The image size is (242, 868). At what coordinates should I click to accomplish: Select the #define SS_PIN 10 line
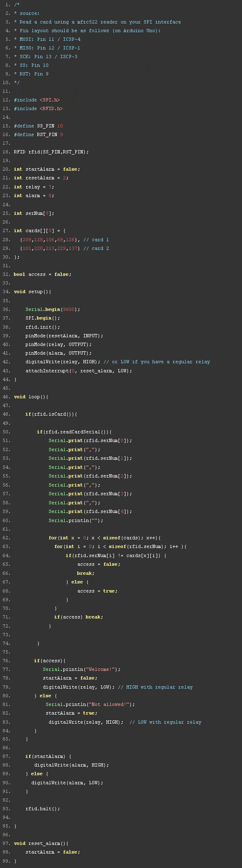click(38, 126)
